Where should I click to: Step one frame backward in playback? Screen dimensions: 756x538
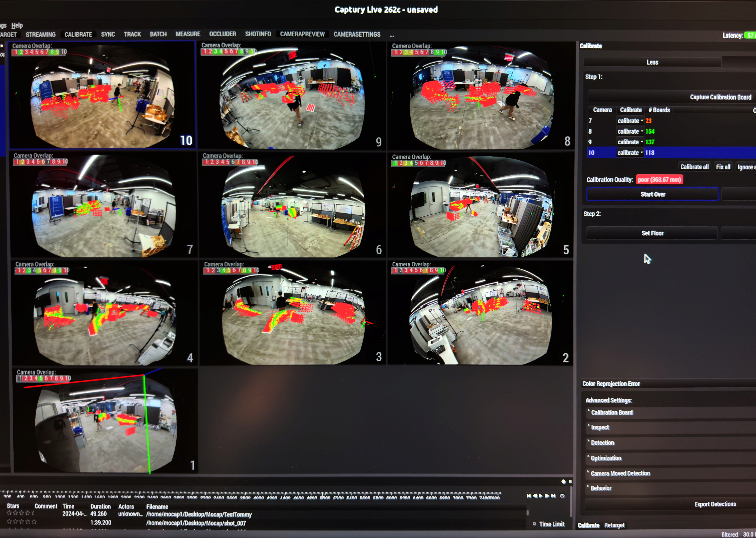(x=535, y=496)
